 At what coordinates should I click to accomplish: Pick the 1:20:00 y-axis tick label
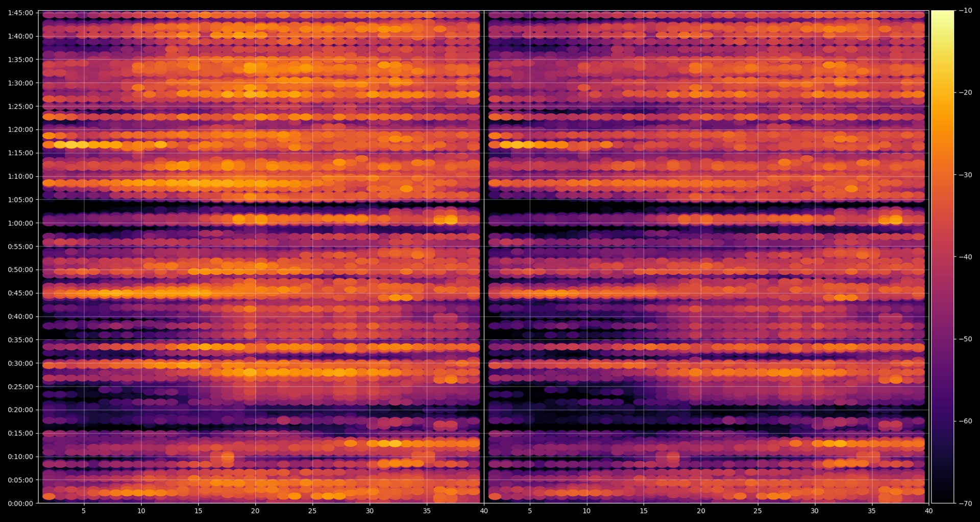coord(20,130)
